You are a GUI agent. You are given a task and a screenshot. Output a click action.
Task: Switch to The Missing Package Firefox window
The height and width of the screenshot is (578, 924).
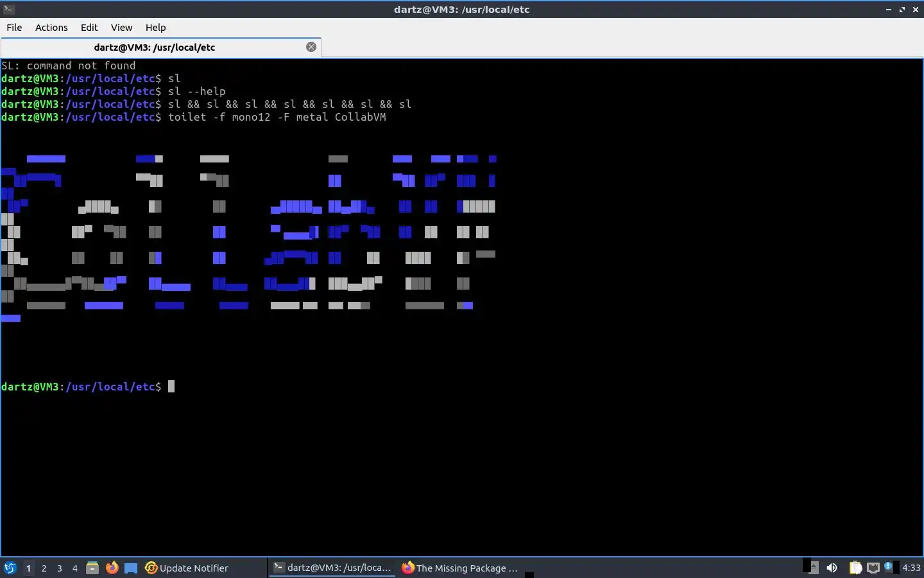460,568
